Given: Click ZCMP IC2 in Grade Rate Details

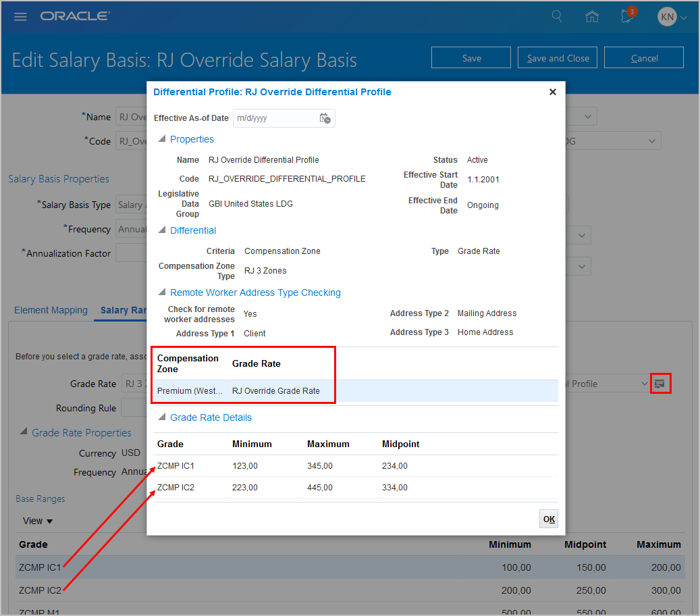Looking at the screenshot, I should (176, 488).
